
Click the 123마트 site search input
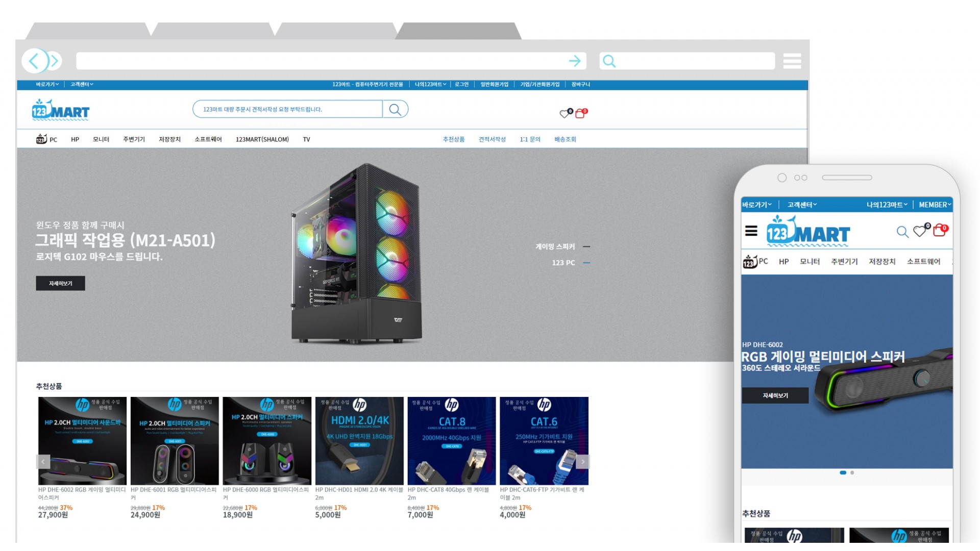point(287,109)
